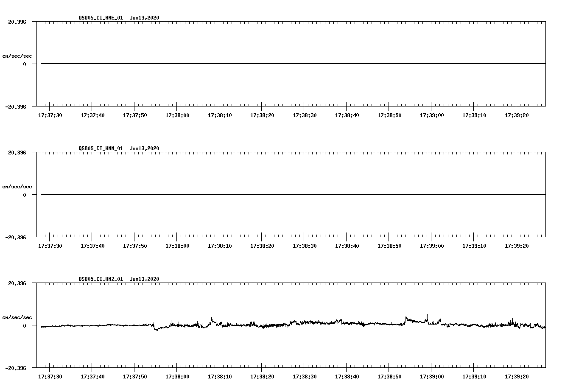Click the -20.396 lower limit of HNZ plot
576x392 pixels.
(16, 368)
